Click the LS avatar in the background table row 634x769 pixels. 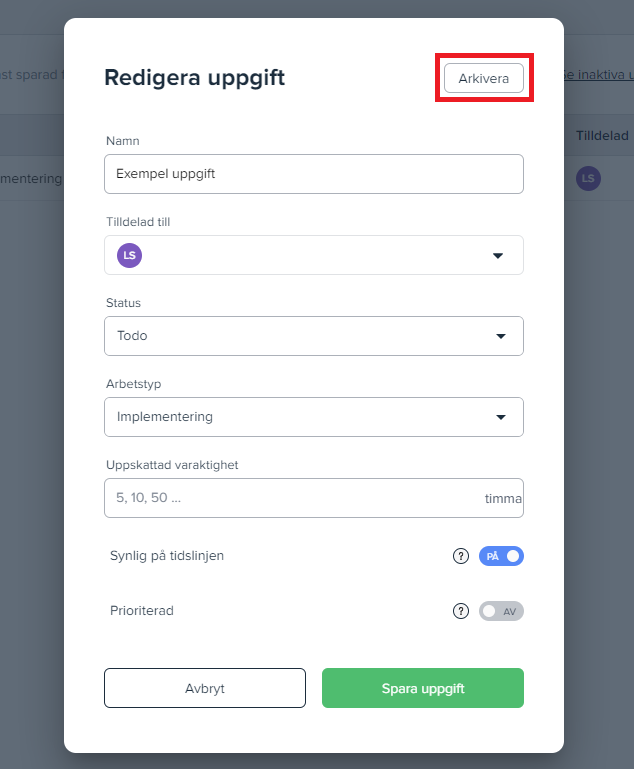[x=588, y=179]
